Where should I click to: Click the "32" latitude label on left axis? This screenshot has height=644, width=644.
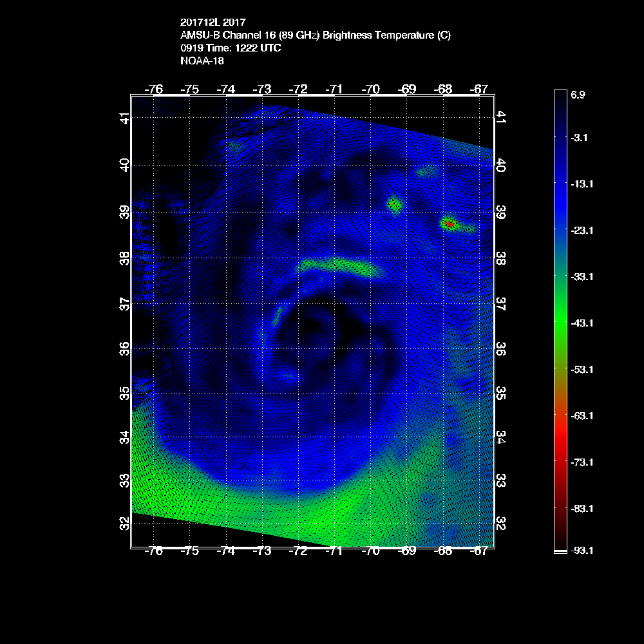pos(124,524)
